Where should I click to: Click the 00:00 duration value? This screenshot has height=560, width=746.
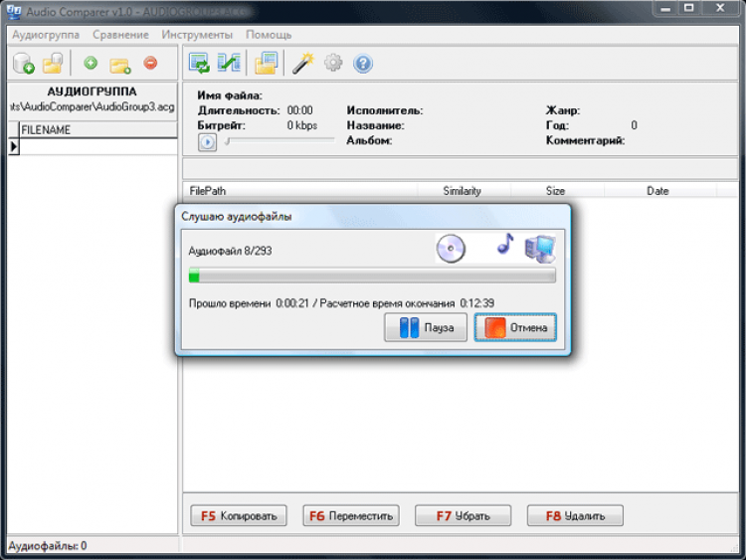click(x=300, y=110)
